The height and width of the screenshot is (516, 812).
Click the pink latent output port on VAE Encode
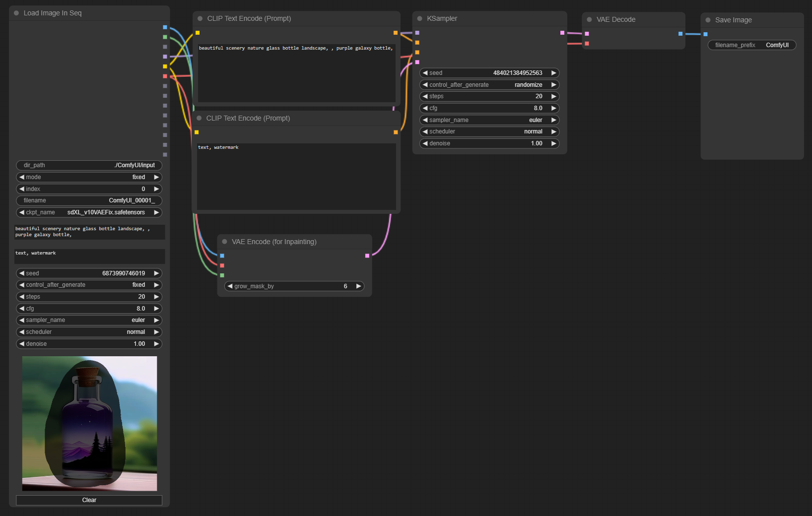point(367,256)
